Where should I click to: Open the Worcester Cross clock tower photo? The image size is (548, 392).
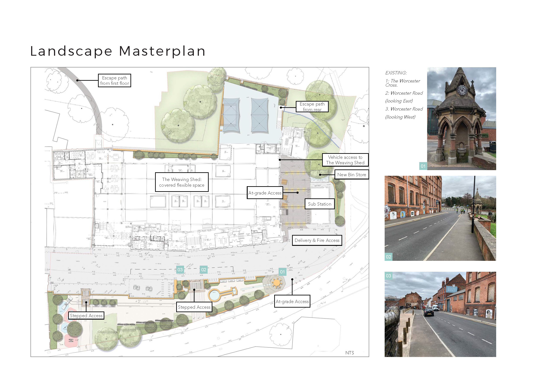[x=462, y=119]
